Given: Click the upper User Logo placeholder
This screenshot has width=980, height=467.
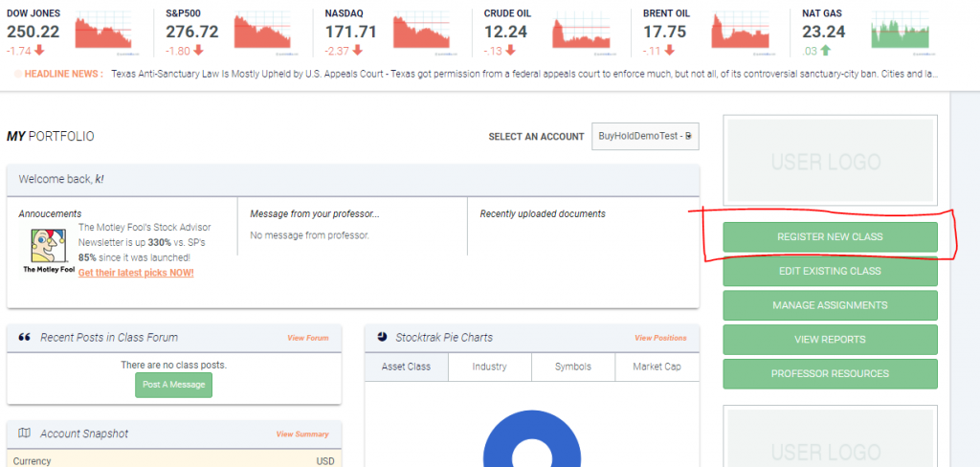Looking at the screenshot, I should click(830, 160).
